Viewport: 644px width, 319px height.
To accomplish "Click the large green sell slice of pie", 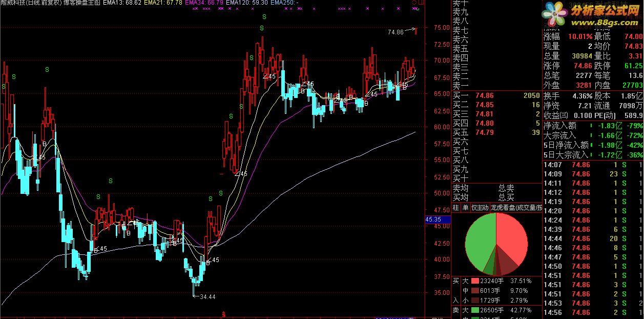I will pyautogui.click(x=480, y=241).
